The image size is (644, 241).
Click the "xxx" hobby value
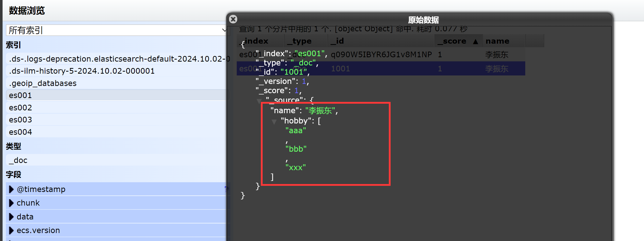296,168
